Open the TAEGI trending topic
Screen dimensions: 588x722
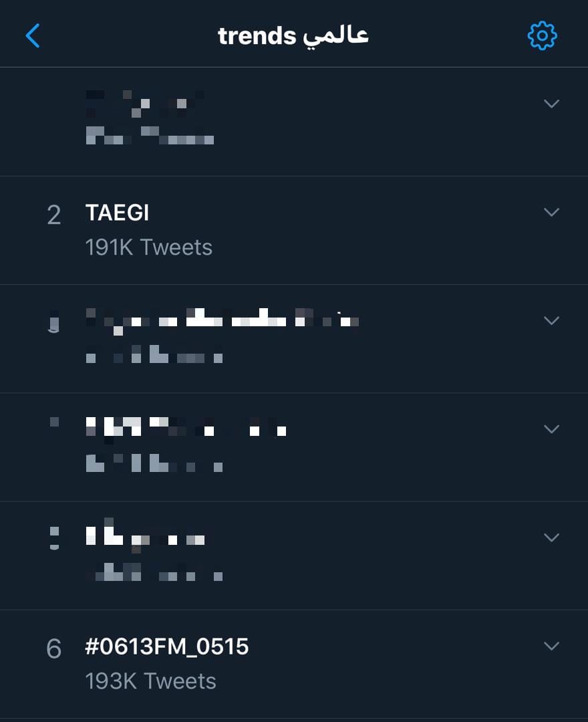(x=118, y=213)
